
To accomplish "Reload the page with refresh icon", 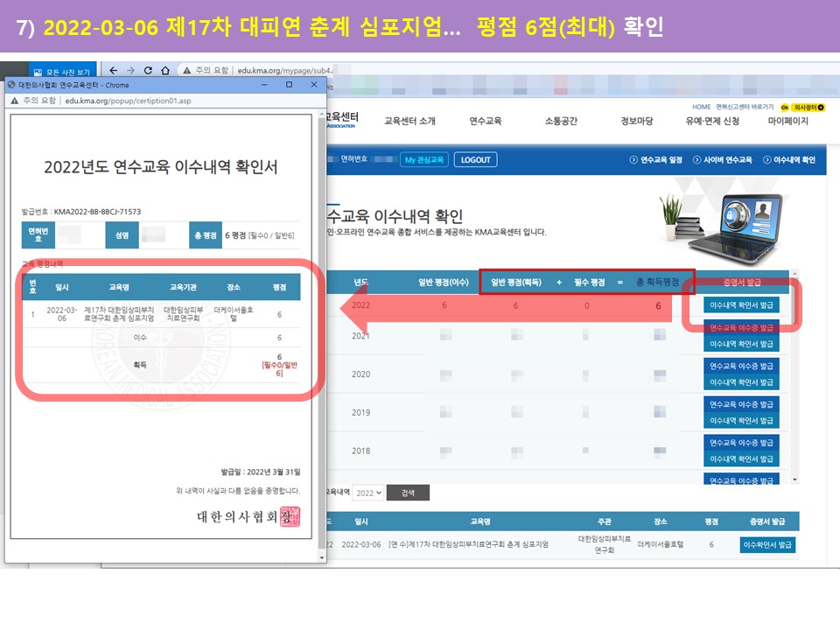I will click(x=148, y=70).
